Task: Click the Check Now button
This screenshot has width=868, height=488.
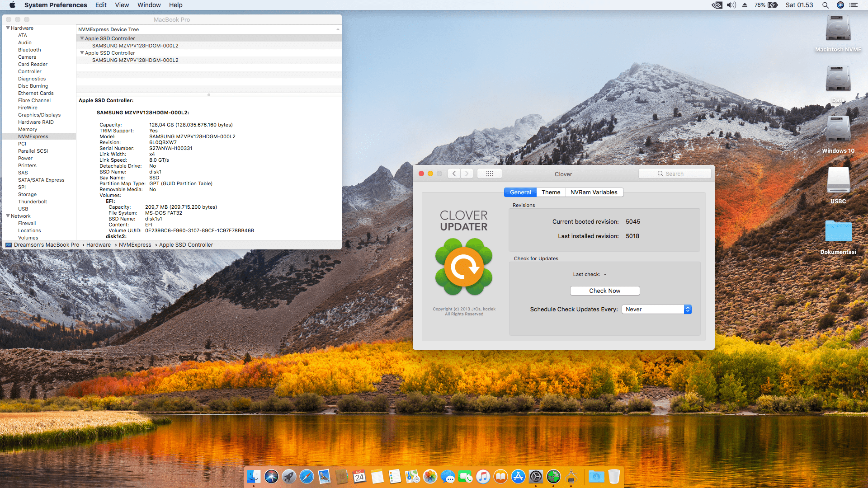Action: pos(604,291)
